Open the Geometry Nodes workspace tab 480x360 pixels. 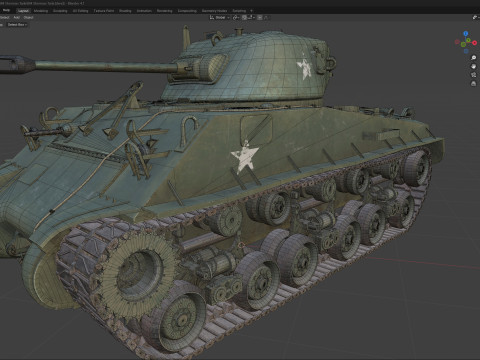click(214, 11)
